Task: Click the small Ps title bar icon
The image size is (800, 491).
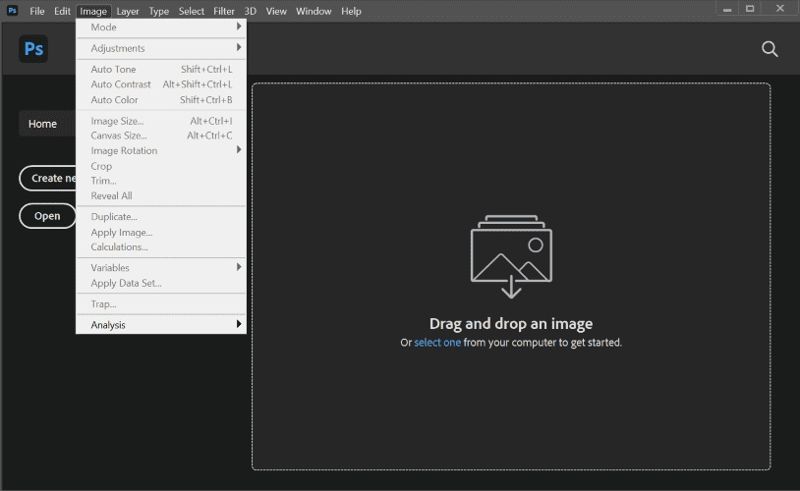Action: [12, 10]
